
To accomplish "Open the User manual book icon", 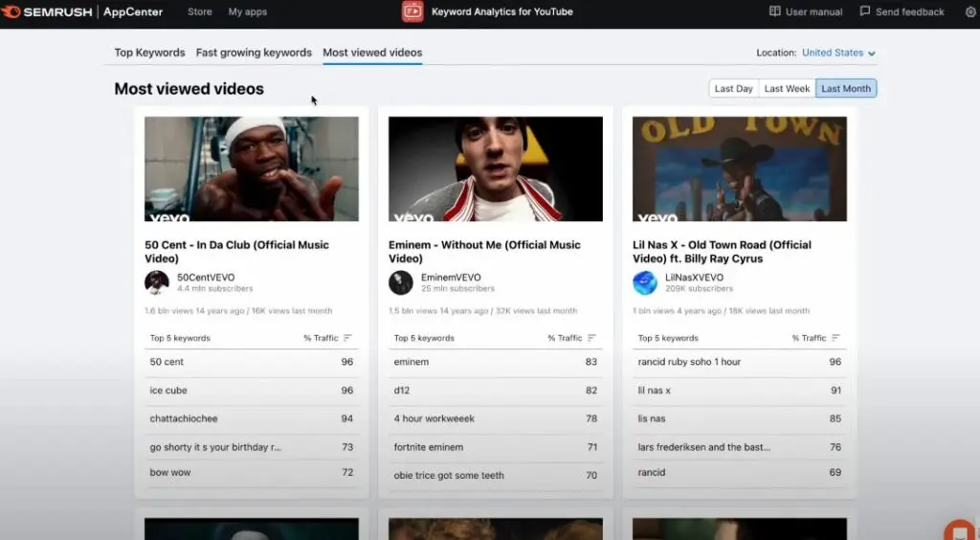I will coord(775,12).
